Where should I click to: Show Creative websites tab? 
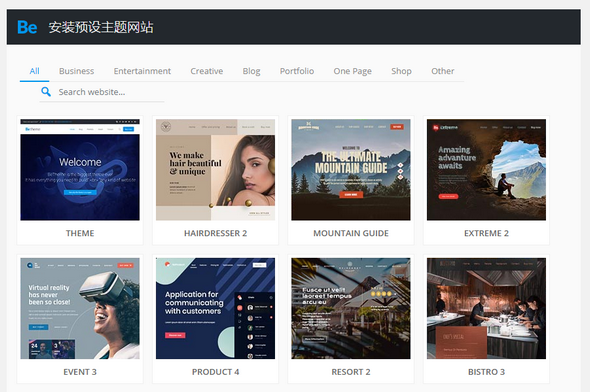point(207,71)
